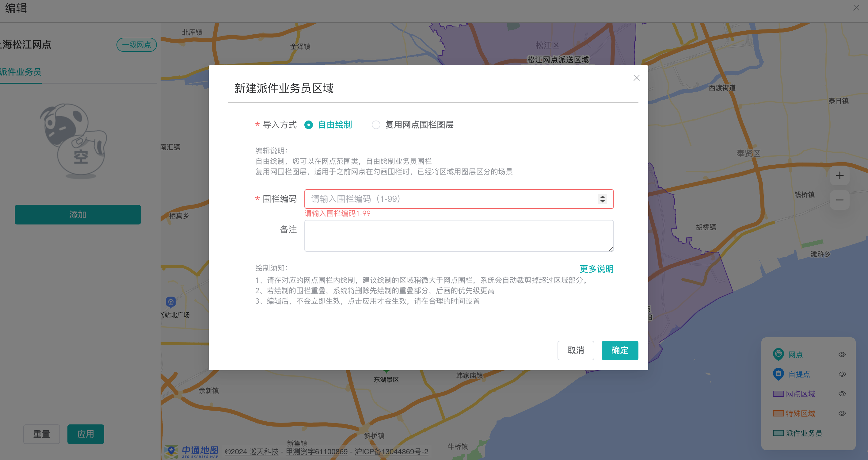Select the 自由绘制 radio option
Image resolution: width=868 pixels, height=460 pixels.
[308, 125]
